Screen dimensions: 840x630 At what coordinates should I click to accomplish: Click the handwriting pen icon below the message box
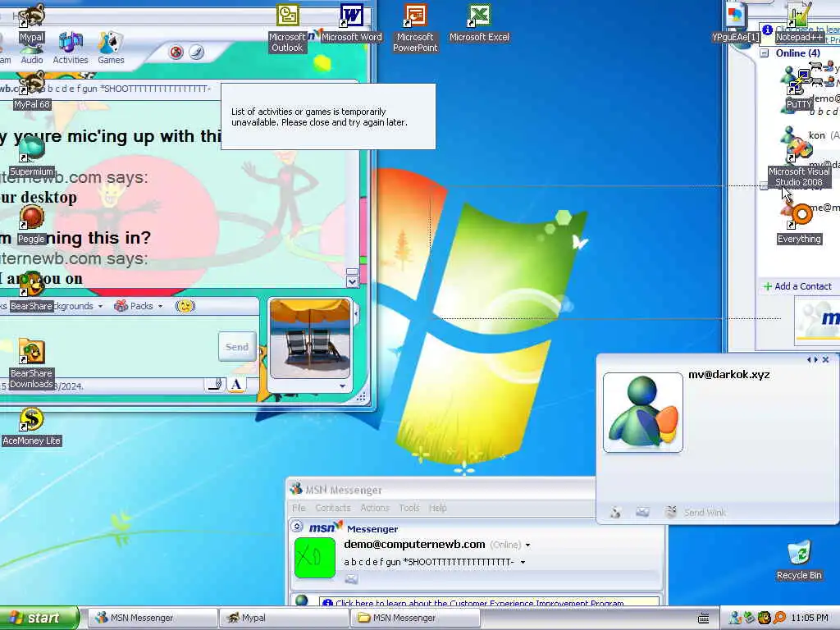coord(215,384)
